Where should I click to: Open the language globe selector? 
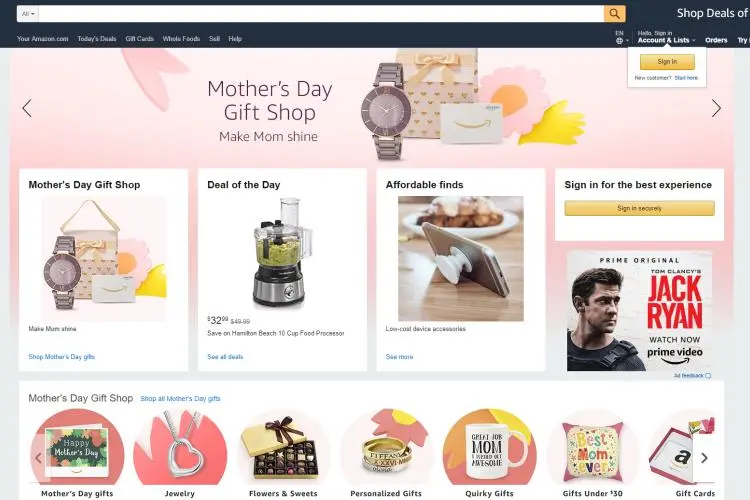tap(621, 38)
